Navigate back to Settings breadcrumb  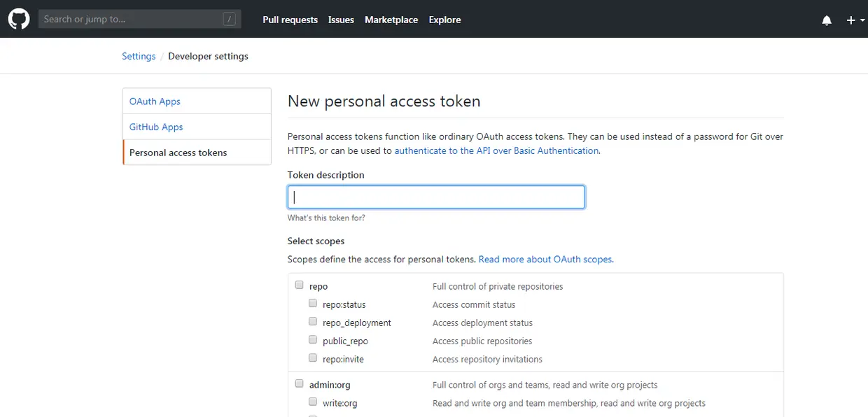139,56
